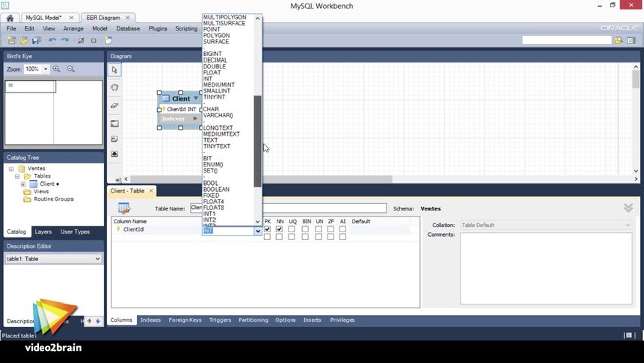Undo the last action
This screenshot has height=363, width=644.
[x=52, y=40]
